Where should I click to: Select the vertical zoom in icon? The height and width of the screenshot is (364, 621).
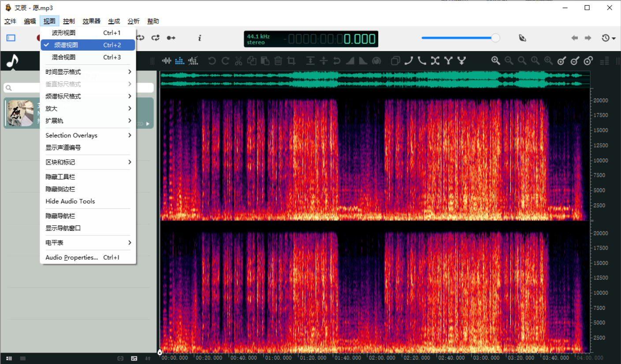pyautogui.click(x=561, y=61)
